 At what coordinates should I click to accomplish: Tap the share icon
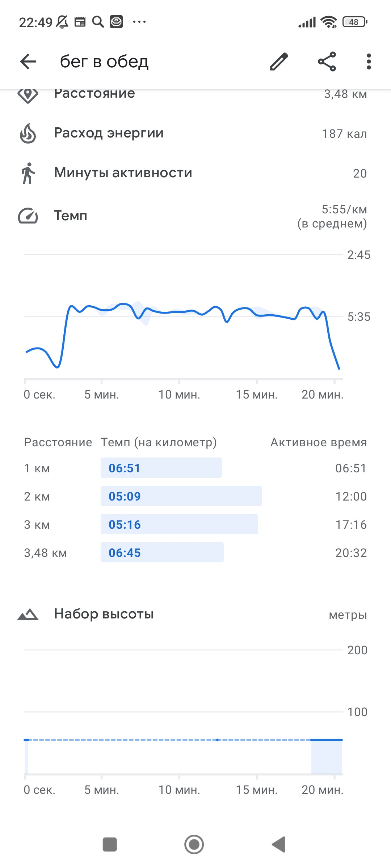[327, 61]
